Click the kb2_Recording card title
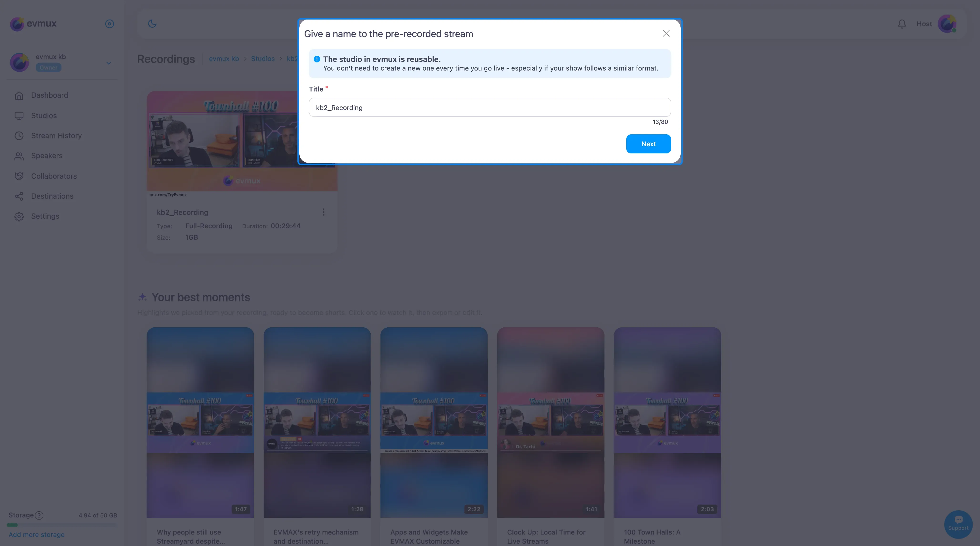This screenshot has width=980, height=546. [x=182, y=212]
